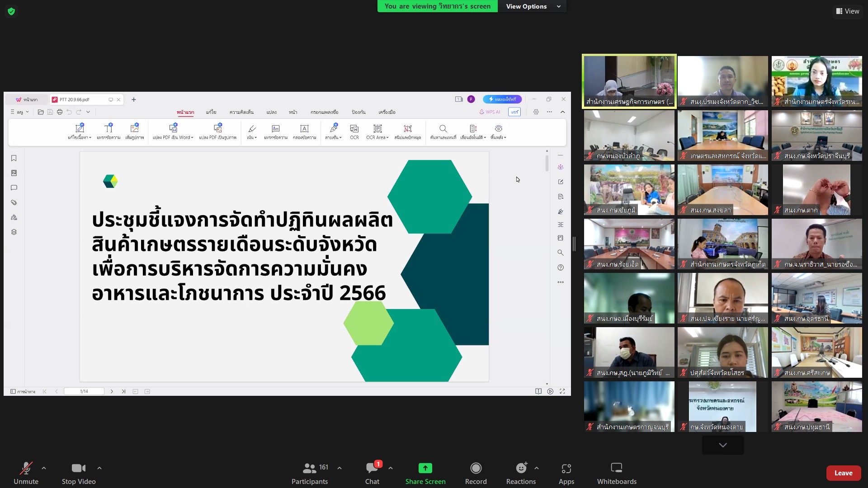Select the สนง.กษ.สงขลา participant video
This screenshot has height=488, width=868.
(x=723, y=190)
